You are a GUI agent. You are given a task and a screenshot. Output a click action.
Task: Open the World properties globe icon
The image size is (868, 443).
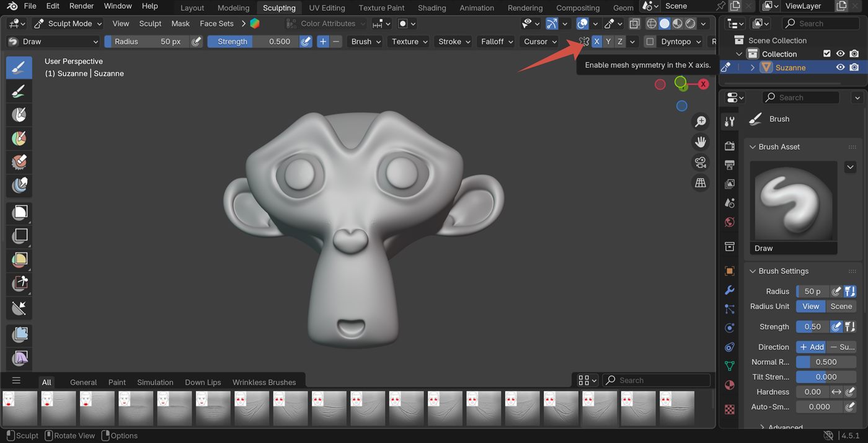[x=730, y=222]
